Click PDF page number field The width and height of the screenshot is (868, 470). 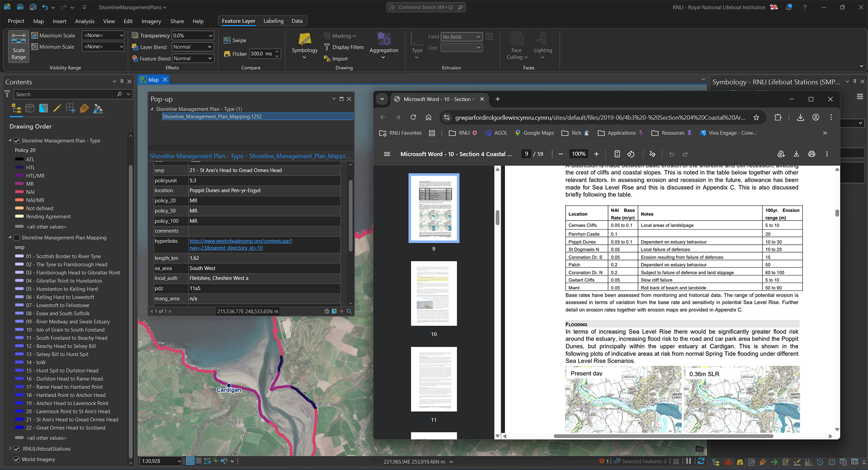pyautogui.click(x=526, y=154)
